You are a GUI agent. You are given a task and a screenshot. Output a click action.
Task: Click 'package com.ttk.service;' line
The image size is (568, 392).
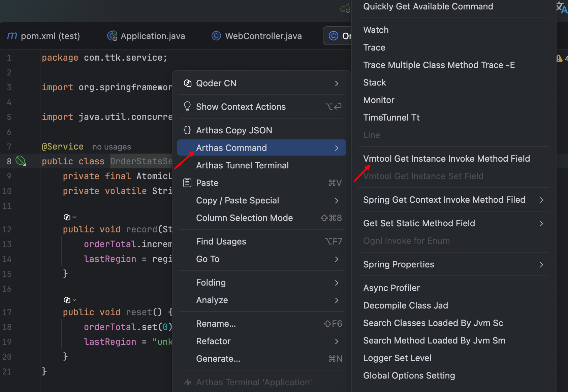[x=104, y=58]
